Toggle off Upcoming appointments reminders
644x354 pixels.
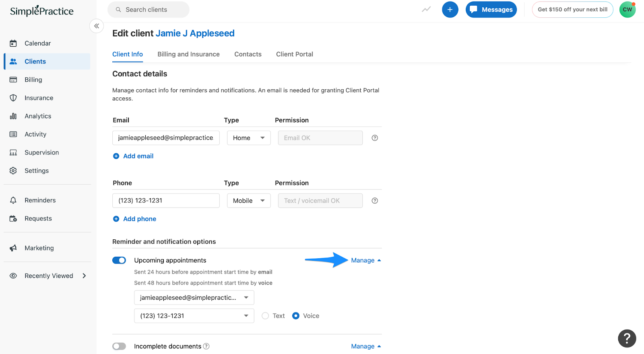click(119, 260)
